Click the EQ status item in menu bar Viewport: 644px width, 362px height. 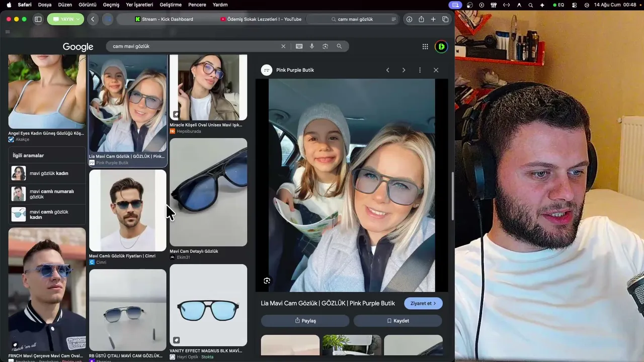pos(558,5)
